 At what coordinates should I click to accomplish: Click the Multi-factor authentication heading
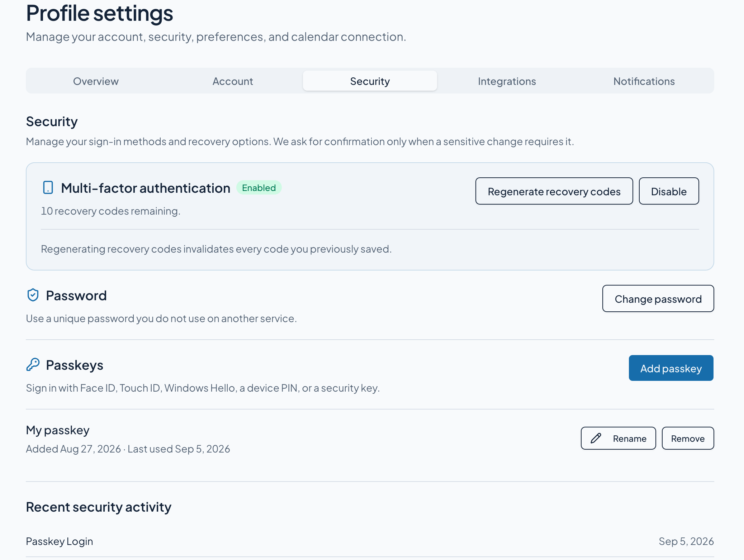tap(146, 188)
